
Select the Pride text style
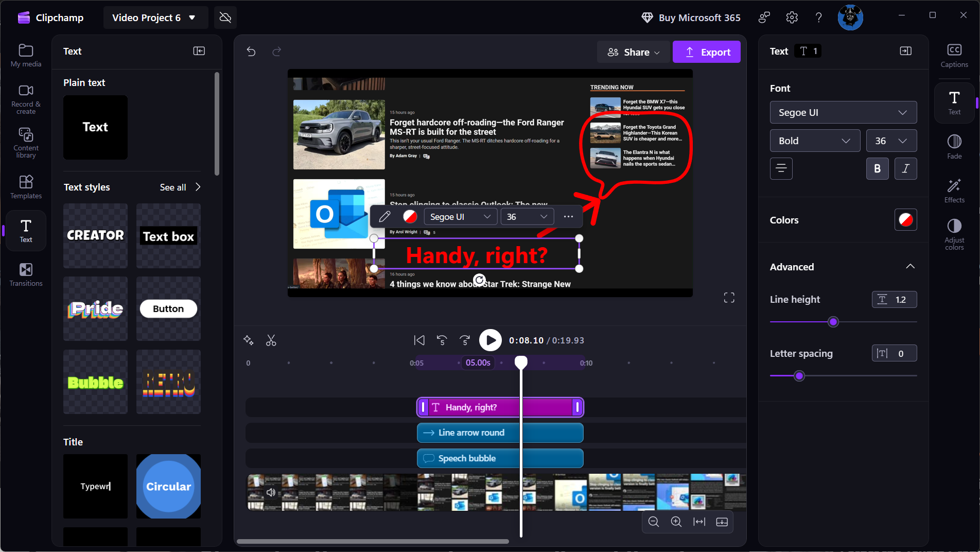[x=95, y=309]
